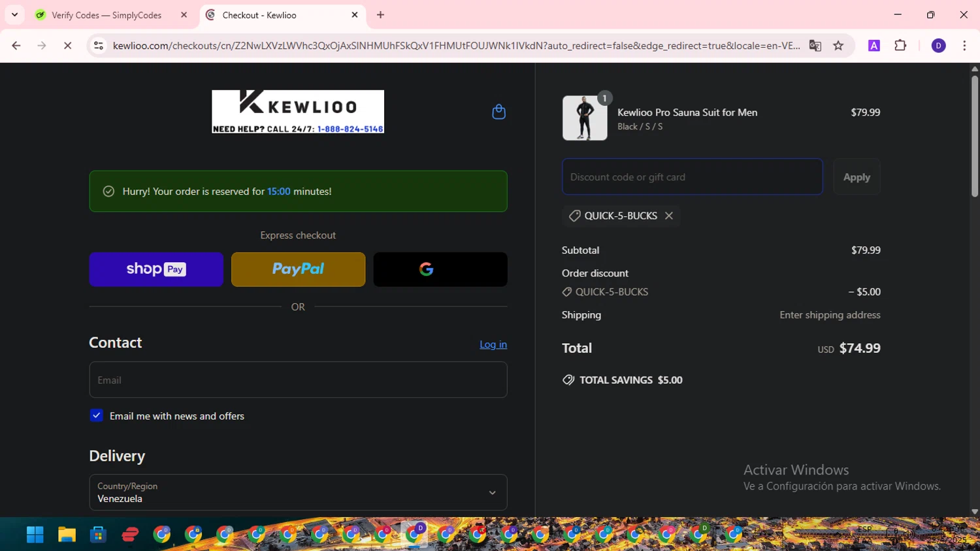Open the red app icon on taskbar
The image size is (980, 551).
pyautogui.click(x=130, y=535)
